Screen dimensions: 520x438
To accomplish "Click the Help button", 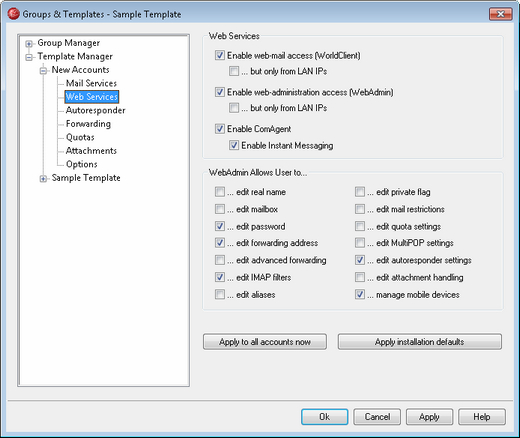I will 482,417.
